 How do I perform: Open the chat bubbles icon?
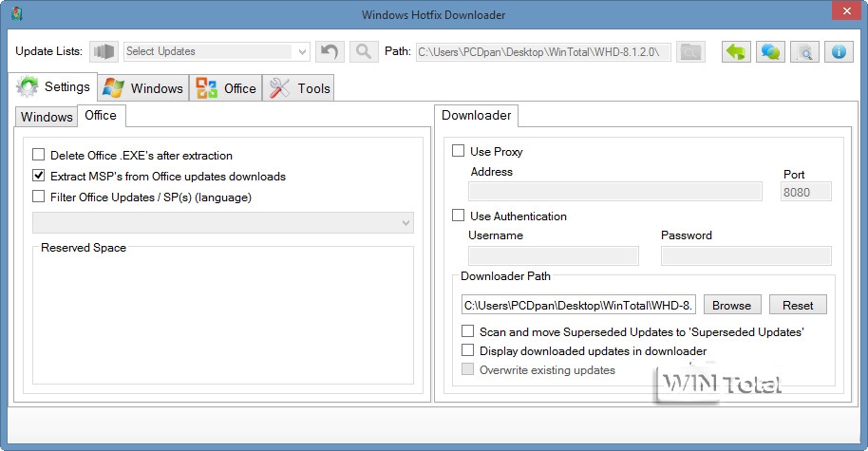[x=770, y=52]
